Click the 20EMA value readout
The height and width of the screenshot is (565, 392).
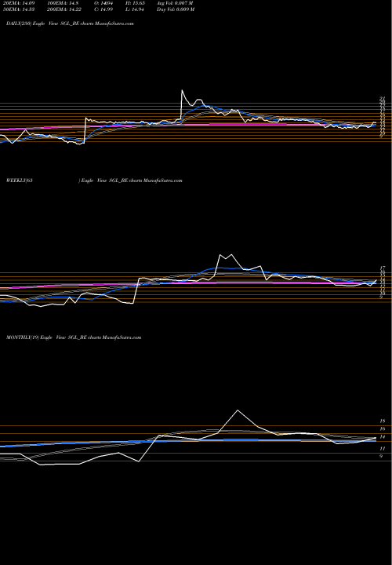pyautogui.click(x=20, y=3)
